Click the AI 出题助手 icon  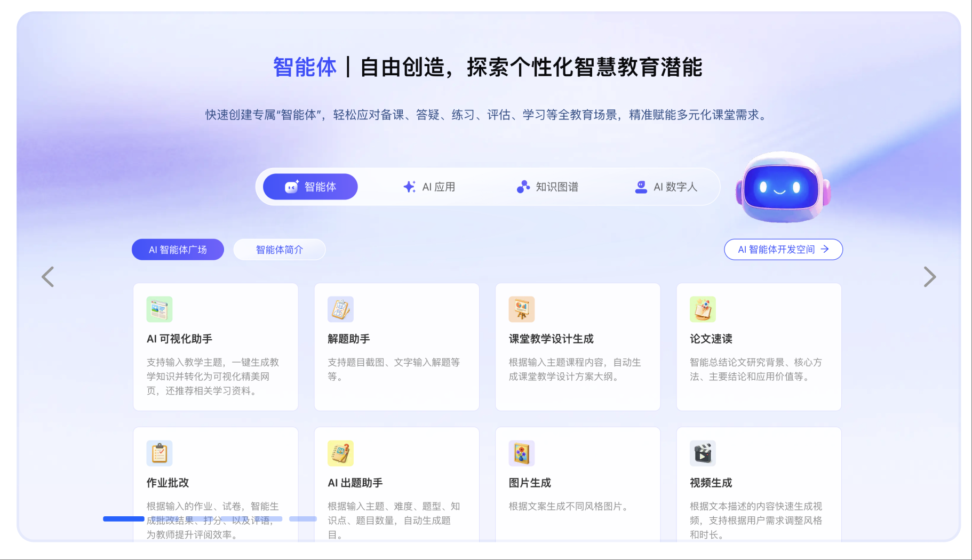click(340, 453)
